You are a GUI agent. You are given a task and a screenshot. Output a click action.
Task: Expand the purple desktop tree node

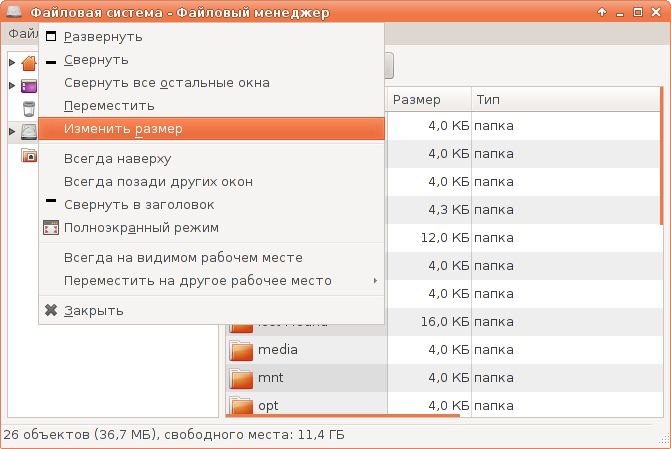coord(12,86)
